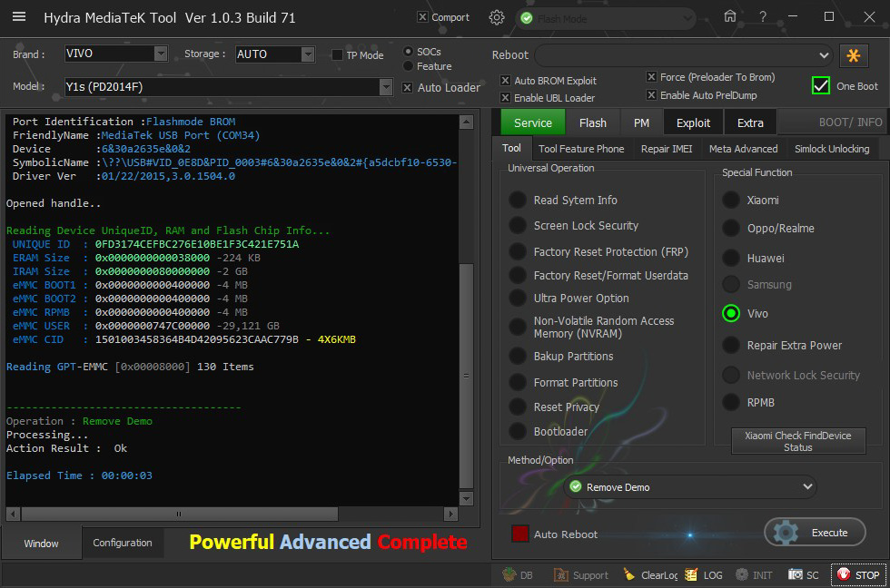This screenshot has height=588, width=890.
Task: Select the Feature radio option
Action: (x=408, y=66)
